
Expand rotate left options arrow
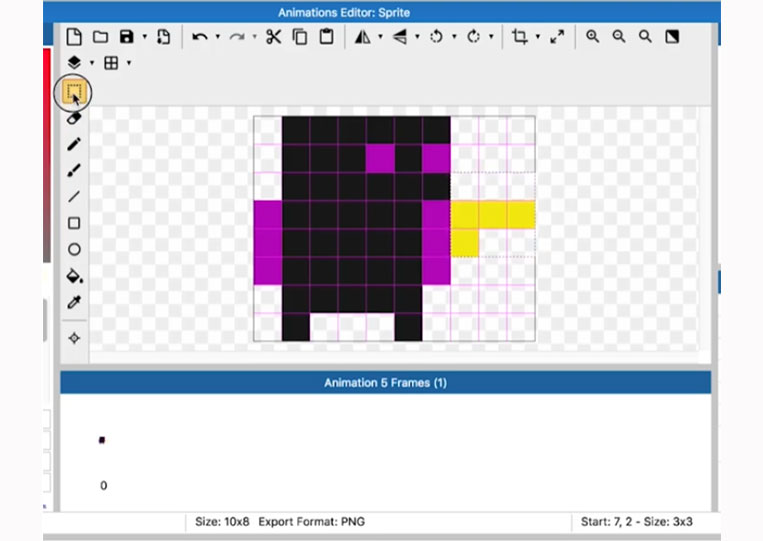454,36
